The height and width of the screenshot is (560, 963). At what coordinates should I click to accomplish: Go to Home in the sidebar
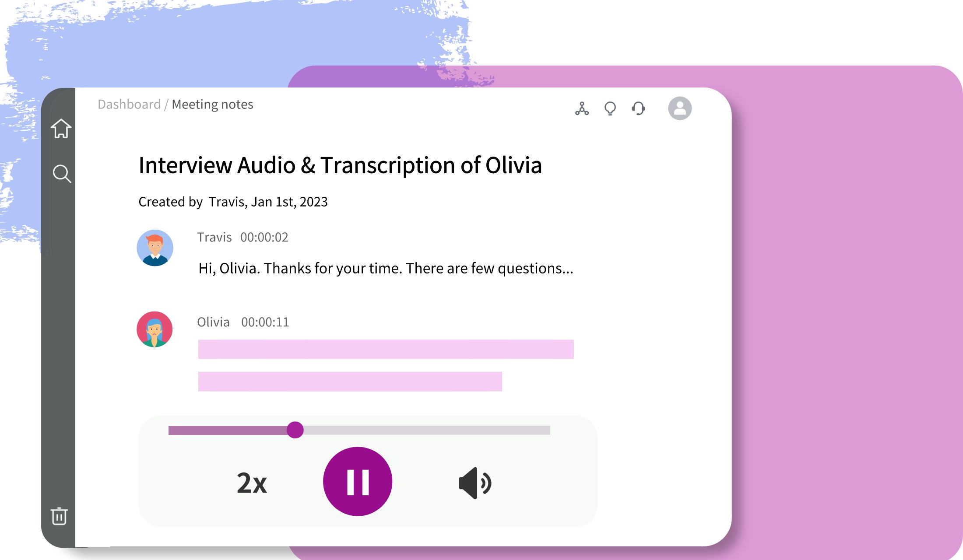61,129
